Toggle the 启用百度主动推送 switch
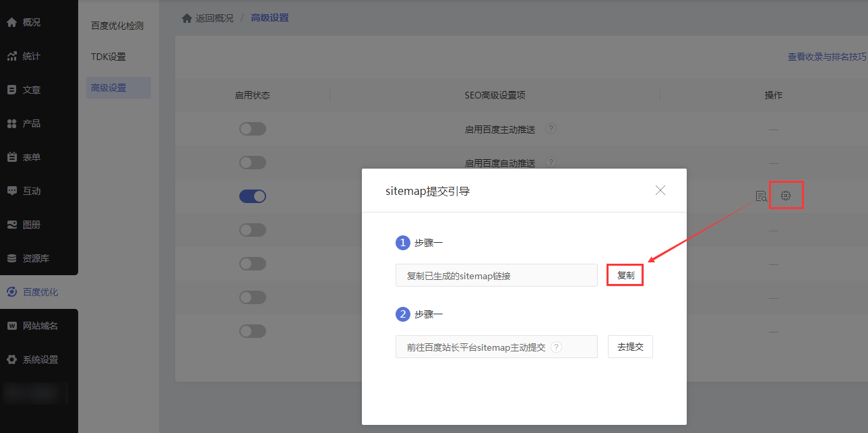The image size is (868, 433). (253, 128)
